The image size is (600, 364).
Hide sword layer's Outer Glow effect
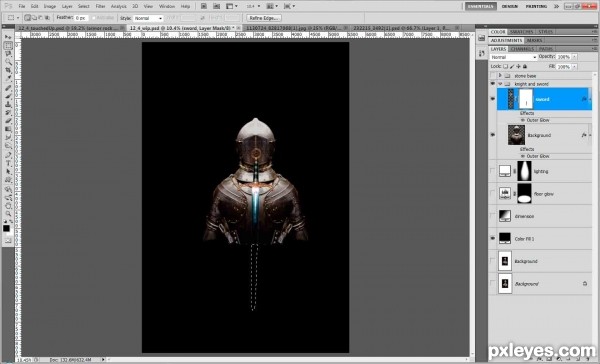(x=523, y=120)
